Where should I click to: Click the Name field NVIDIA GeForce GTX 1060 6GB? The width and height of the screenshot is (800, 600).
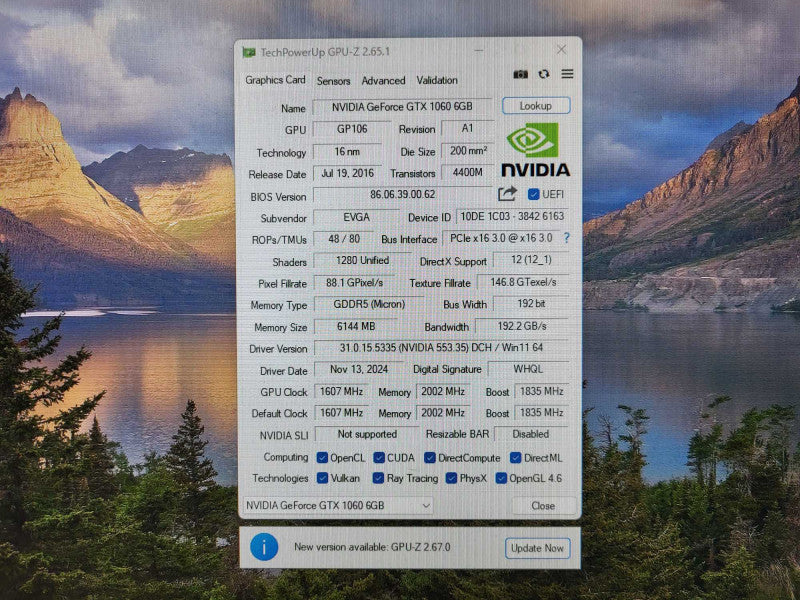(402, 107)
